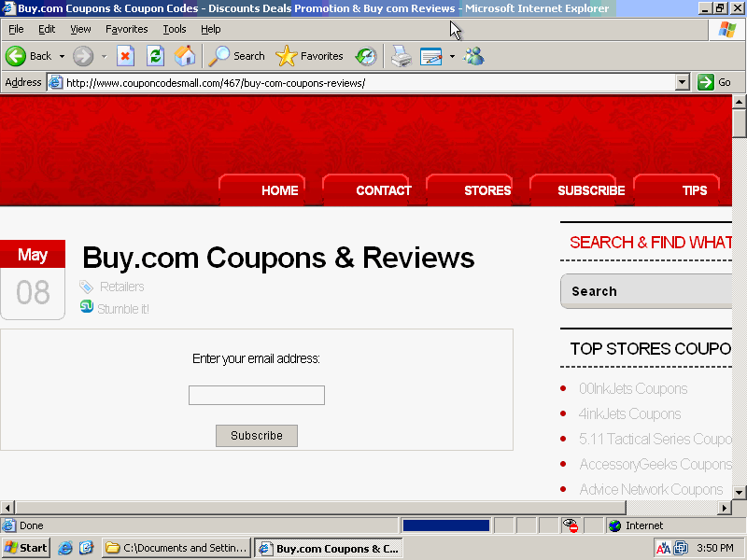Go to the Home page icon
The width and height of the screenshot is (747, 560).
(185, 56)
